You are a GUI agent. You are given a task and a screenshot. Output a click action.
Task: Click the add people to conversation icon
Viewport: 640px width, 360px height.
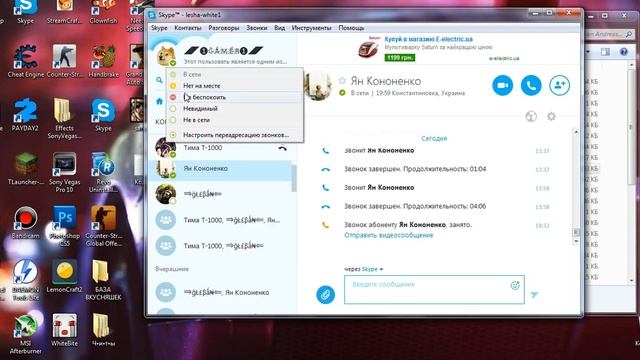coord(559,85)
